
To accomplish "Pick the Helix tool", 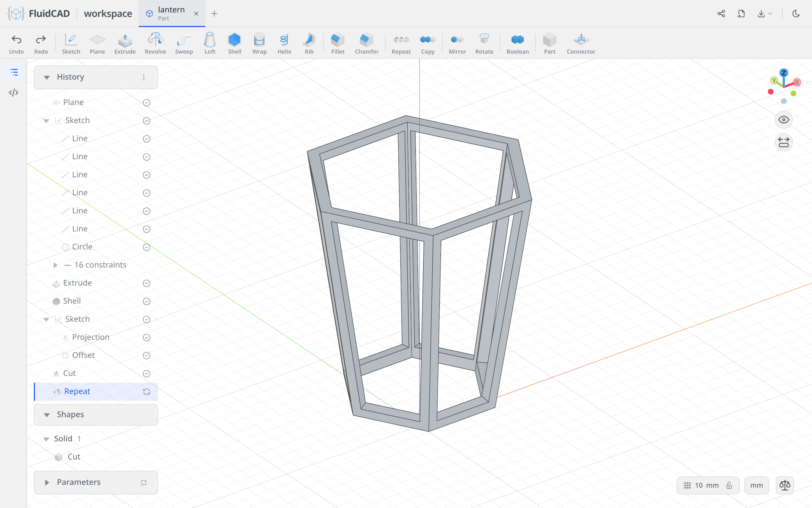I will click(x=284, y=44).
